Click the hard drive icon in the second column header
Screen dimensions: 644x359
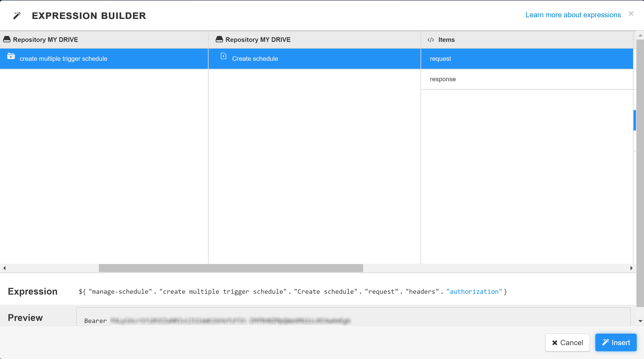click(219, 39)
